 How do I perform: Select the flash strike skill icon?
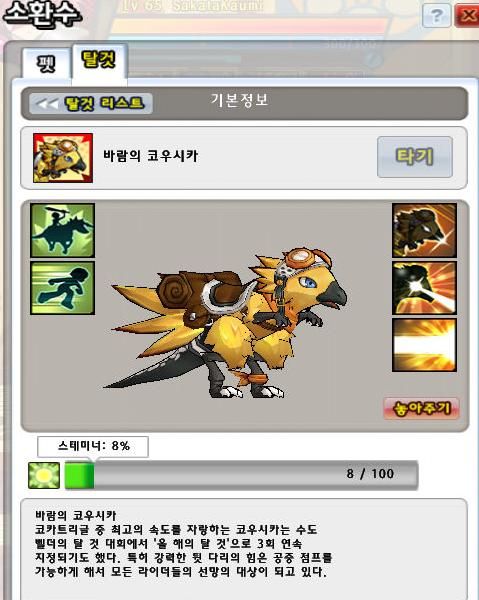pos(424,288)
